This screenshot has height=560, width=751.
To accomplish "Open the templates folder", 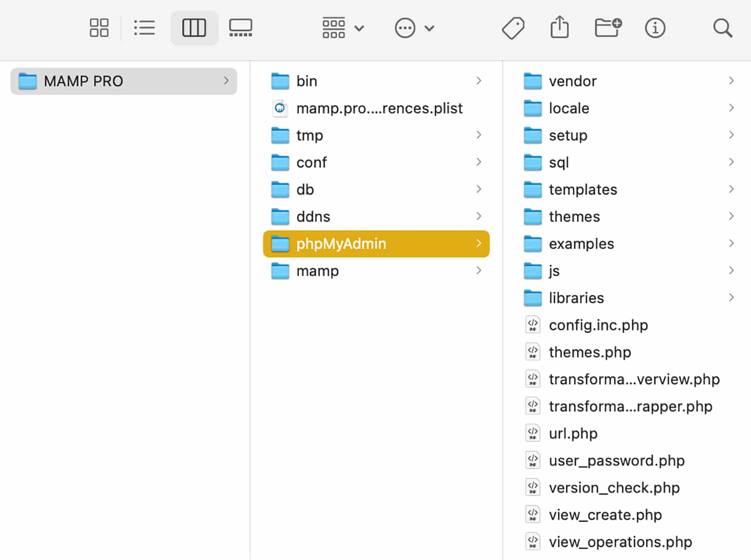I will [x=583, y=189].
